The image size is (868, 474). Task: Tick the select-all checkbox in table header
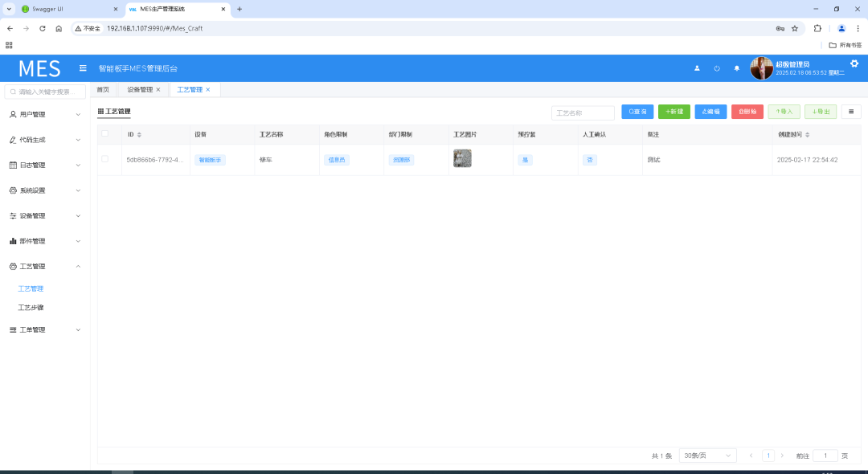[104, 134]
